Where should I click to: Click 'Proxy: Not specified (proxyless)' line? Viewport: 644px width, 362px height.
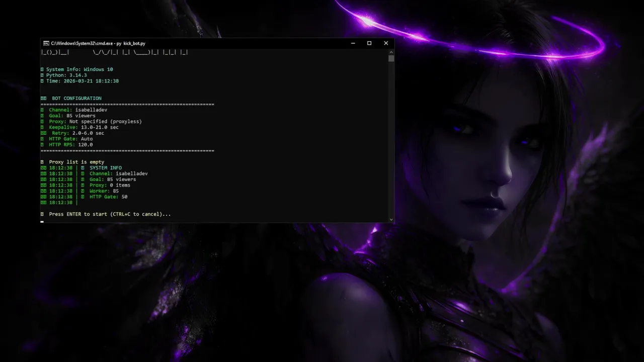[92, 122]
